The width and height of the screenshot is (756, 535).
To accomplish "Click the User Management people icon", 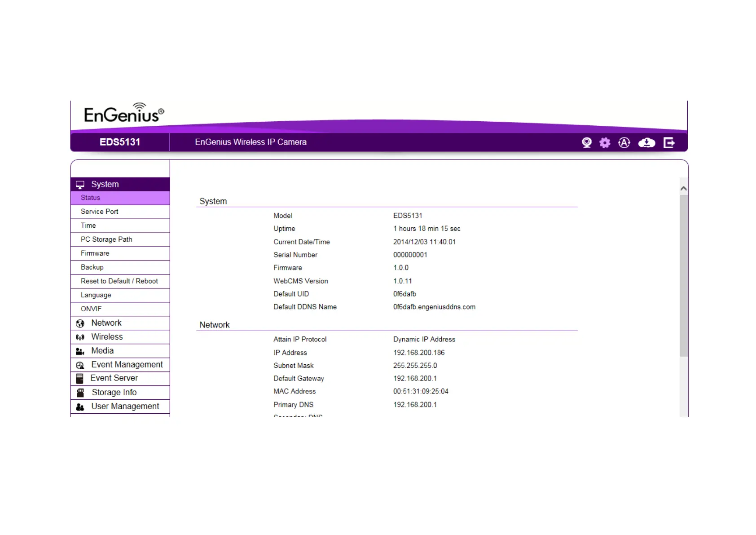I will pyautogui.click(x=80, y=407).
